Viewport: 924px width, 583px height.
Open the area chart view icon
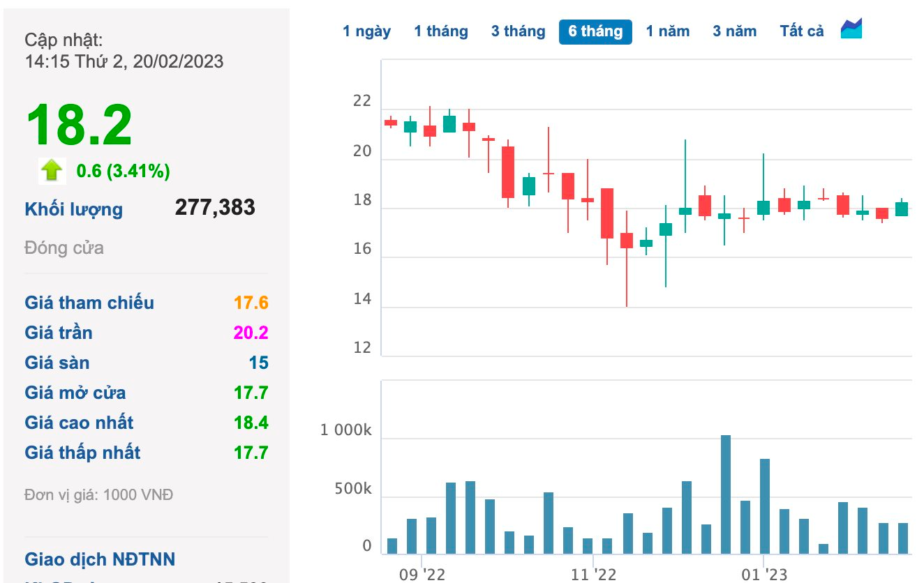(851, 29)
